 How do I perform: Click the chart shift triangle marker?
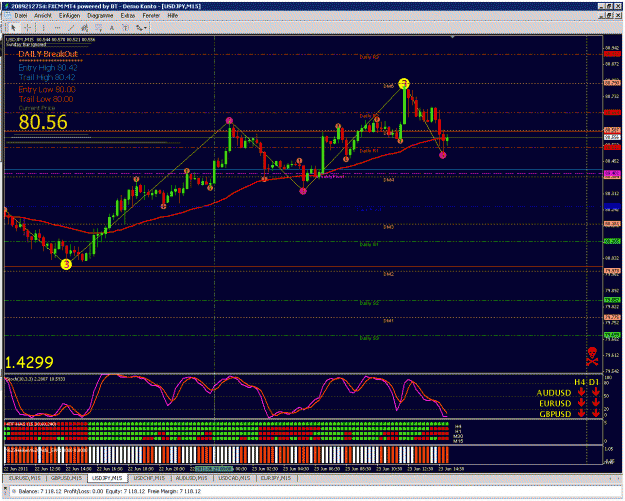point(452,37)
